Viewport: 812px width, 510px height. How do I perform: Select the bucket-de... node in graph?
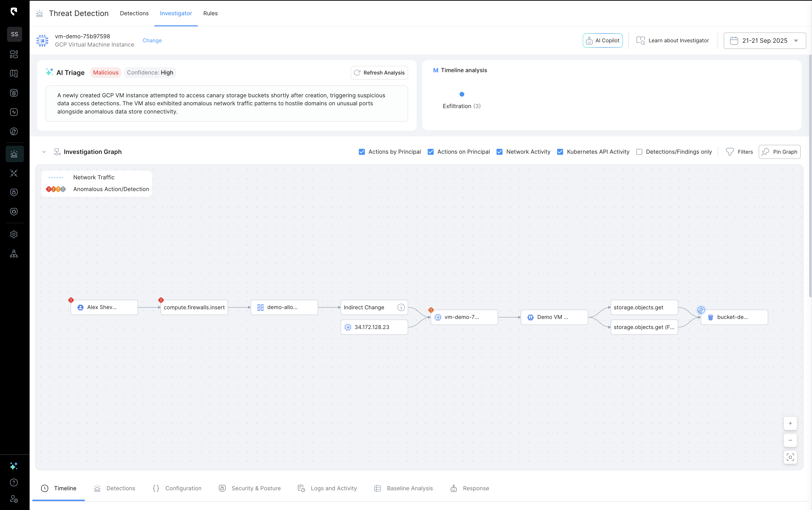point(734,317)
